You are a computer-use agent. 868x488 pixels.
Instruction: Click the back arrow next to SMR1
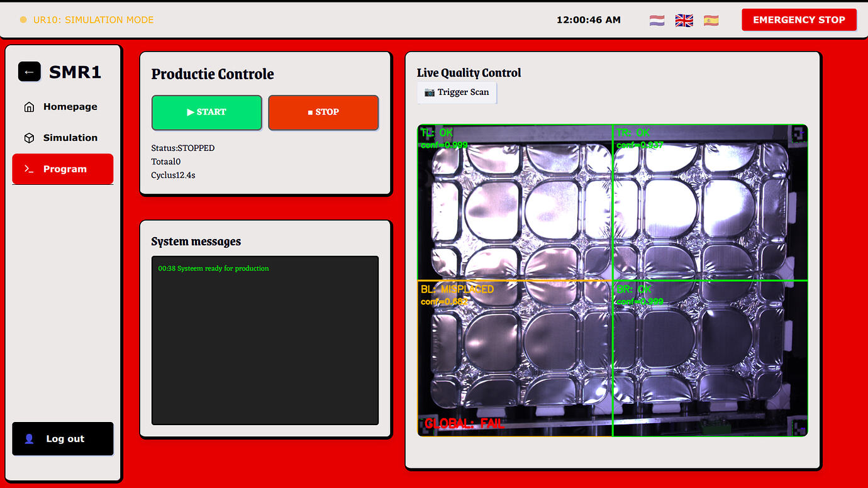point(29,72)
